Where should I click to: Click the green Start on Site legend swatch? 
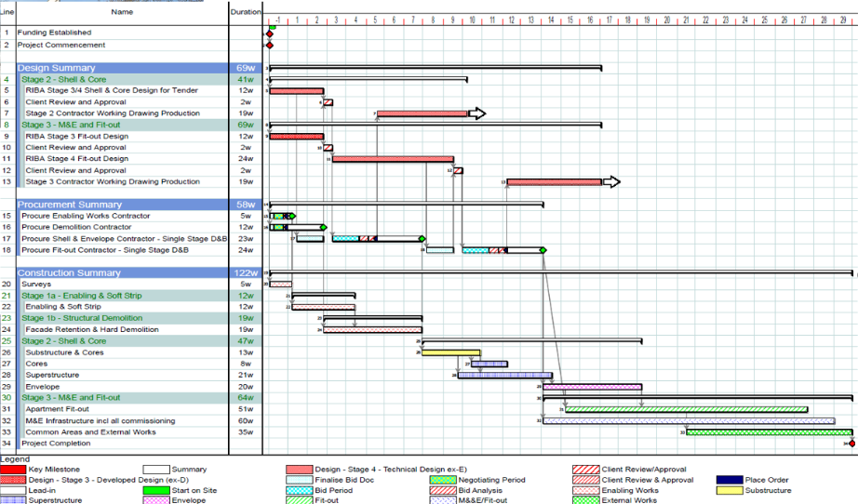coord(155,491)
